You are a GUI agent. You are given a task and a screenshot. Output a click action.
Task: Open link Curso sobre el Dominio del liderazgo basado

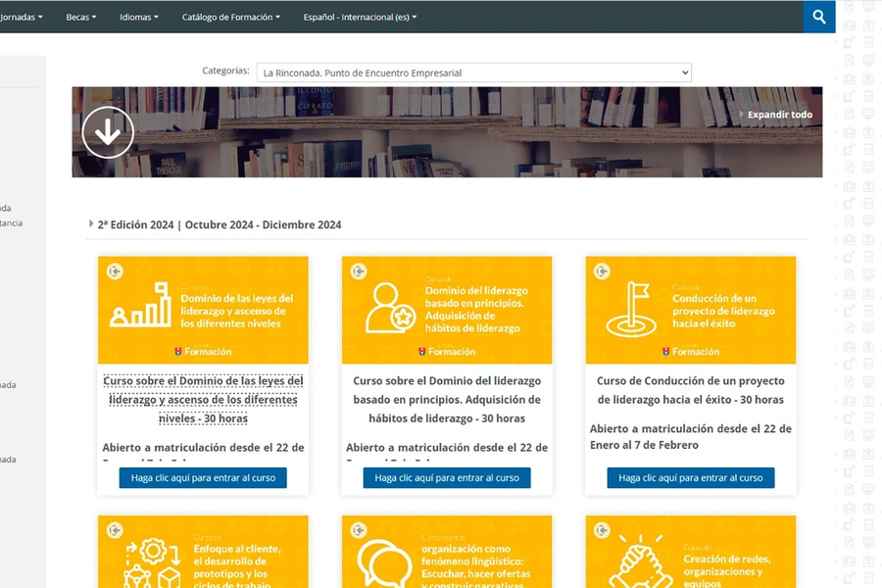[447, 400]
